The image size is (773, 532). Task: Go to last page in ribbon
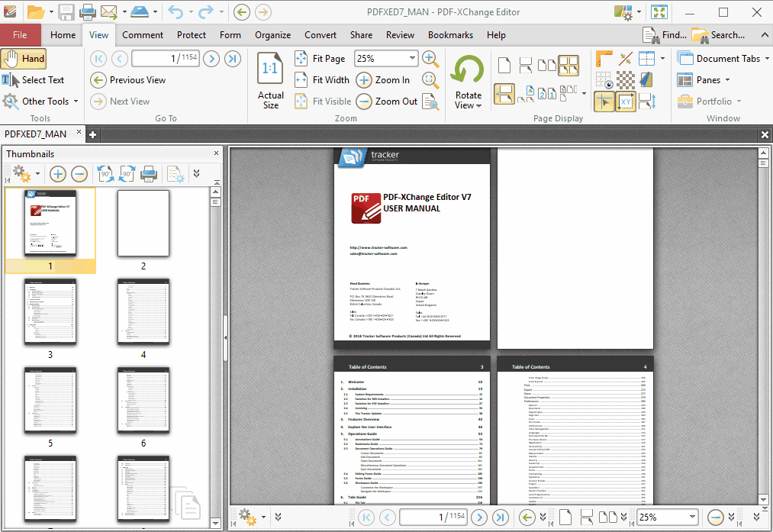tap(233, 59)
